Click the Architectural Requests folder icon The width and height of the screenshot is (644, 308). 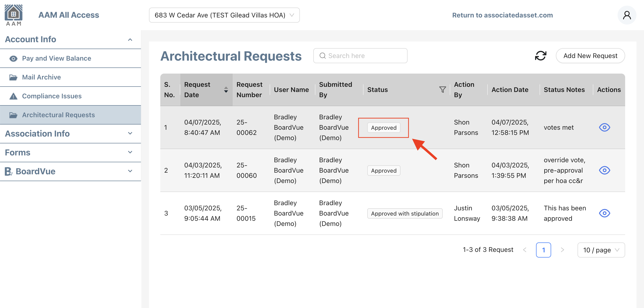coord(13,115)
